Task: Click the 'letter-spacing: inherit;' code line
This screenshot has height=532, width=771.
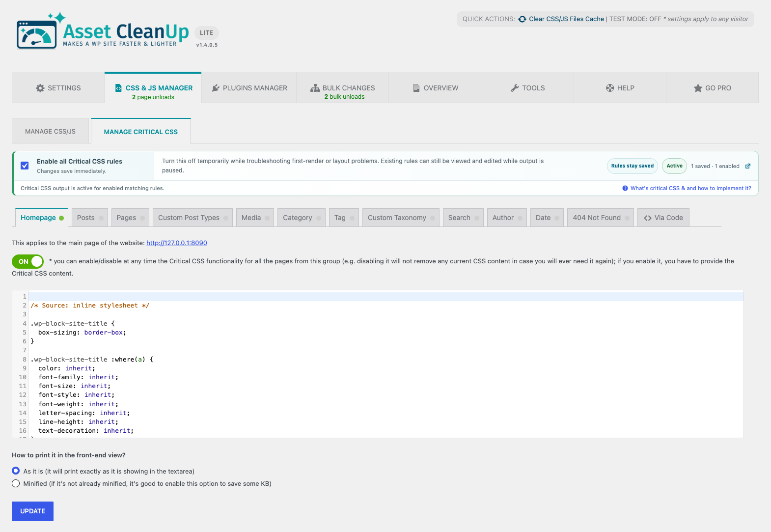Action: tap(84, 413)
